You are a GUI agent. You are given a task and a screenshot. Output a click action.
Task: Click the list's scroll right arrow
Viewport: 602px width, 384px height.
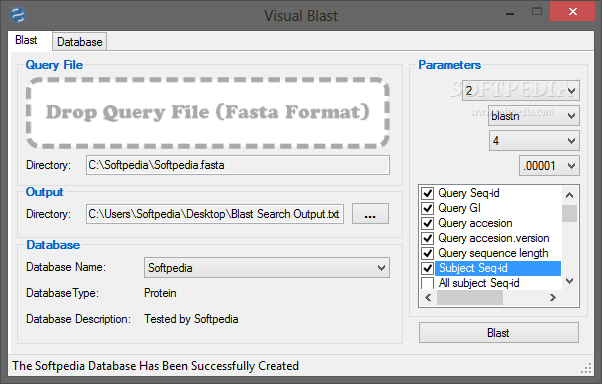pos(552,298)
